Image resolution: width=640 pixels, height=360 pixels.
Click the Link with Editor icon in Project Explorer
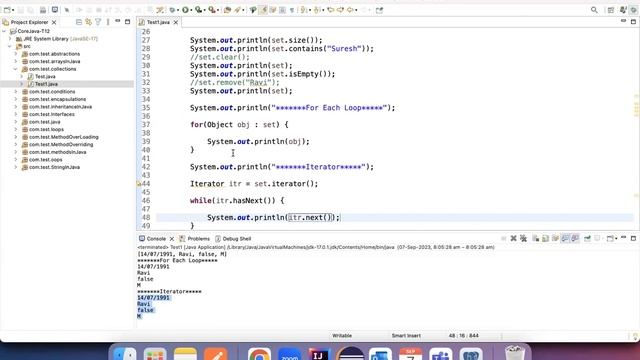pyautogui.click(x=89, y=22)
